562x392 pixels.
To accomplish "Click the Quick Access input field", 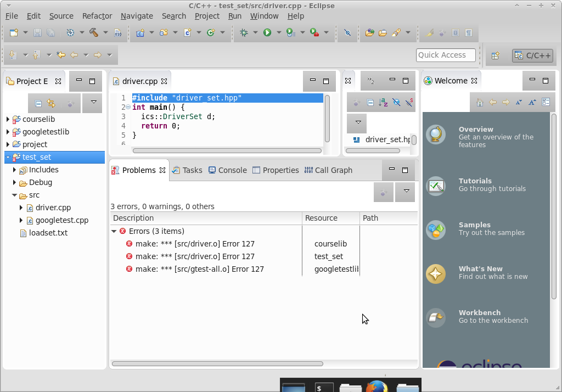I will coord(446,55).
